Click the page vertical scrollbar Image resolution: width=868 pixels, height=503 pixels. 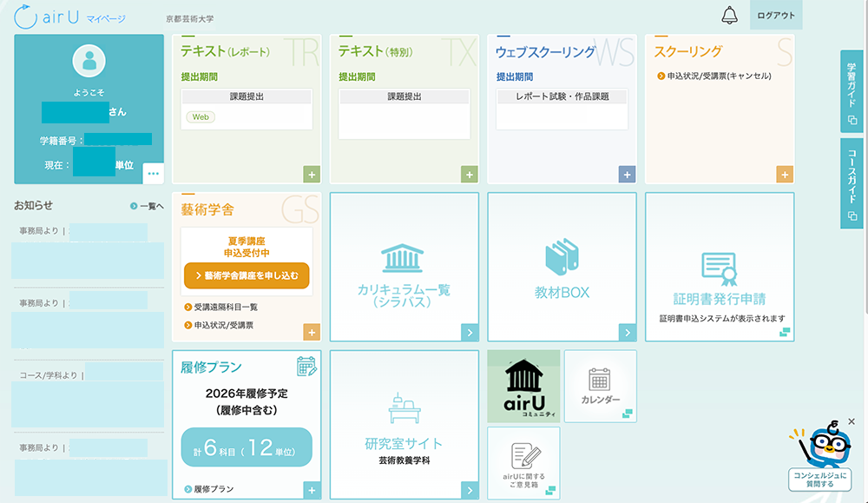[x=865, y=156]
